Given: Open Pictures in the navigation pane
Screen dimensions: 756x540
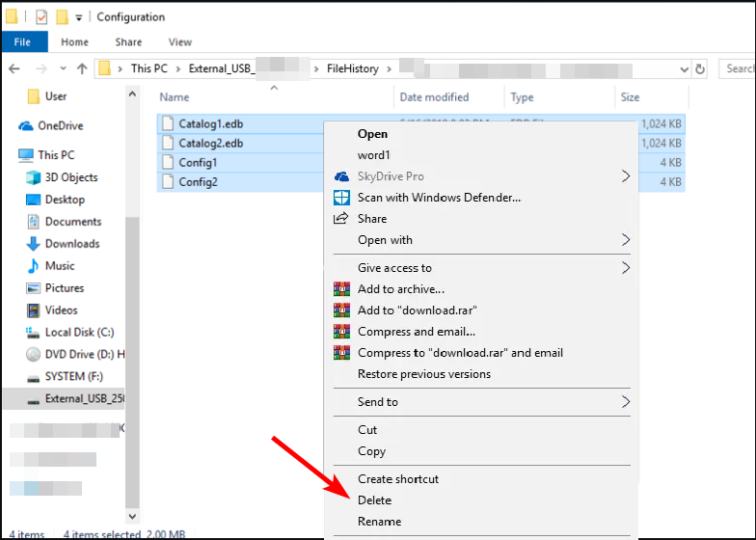Looking at the screenshot, I should (x=55, y=287).
